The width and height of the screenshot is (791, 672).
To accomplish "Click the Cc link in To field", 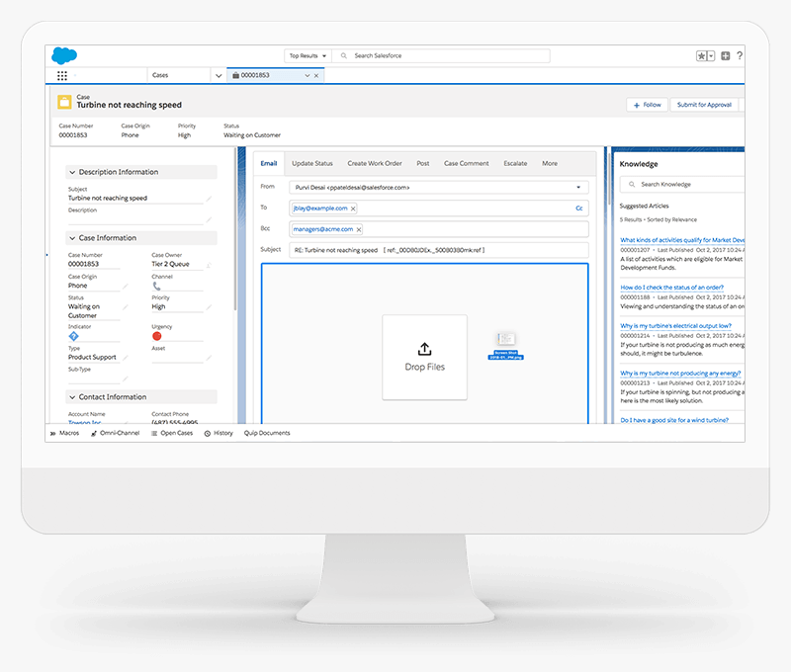I will (579, 209).
